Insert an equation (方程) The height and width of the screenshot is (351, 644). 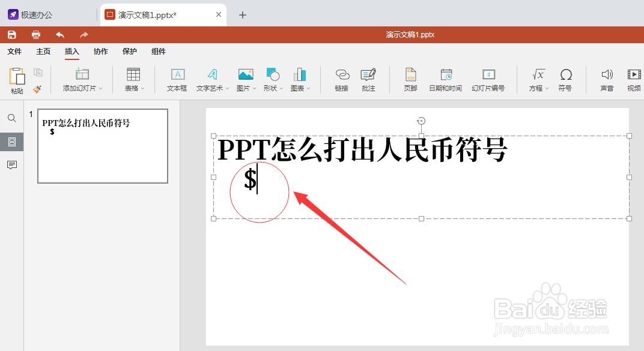(x=538, y=74)
